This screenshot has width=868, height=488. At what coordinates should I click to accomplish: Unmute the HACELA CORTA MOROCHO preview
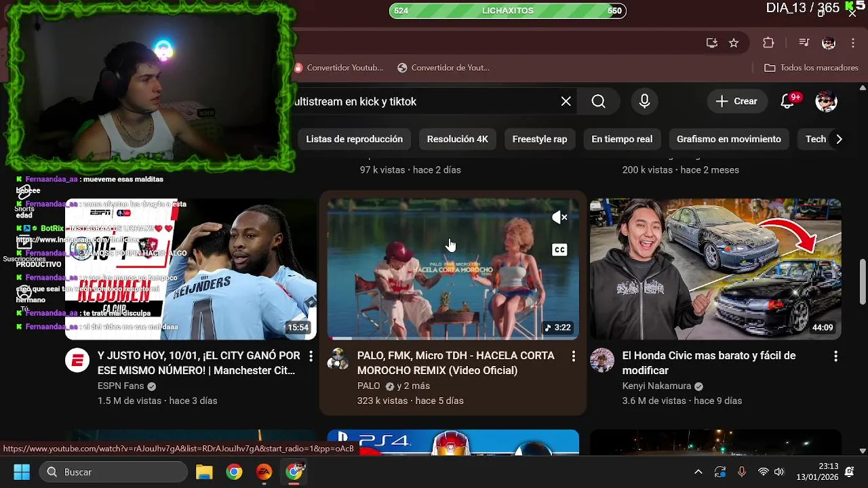click(559, 218)
